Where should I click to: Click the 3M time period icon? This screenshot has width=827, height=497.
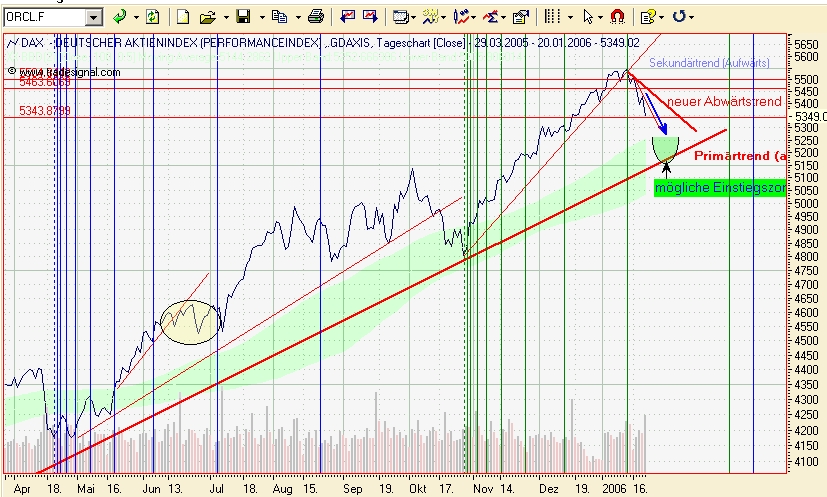pos(430,17)
